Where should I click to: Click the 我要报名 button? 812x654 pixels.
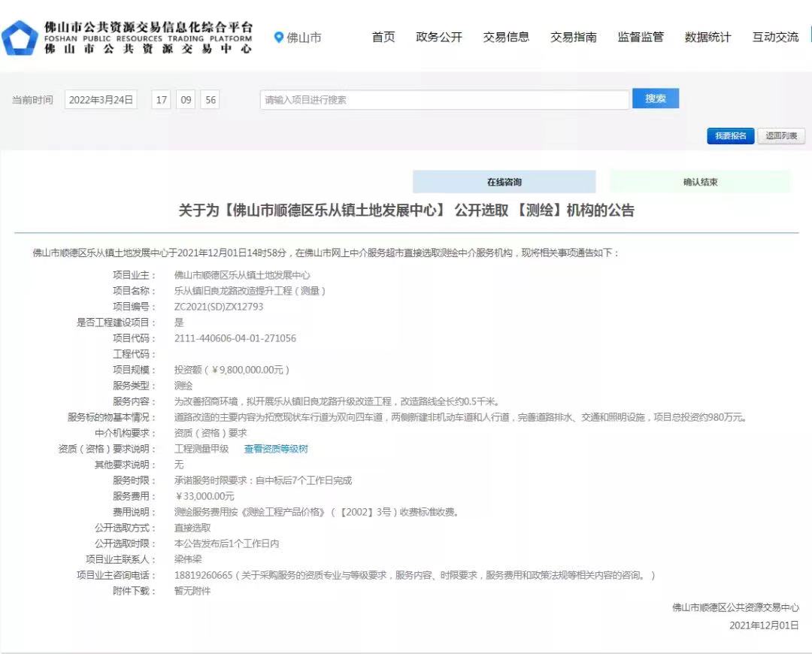click(730, 136)
